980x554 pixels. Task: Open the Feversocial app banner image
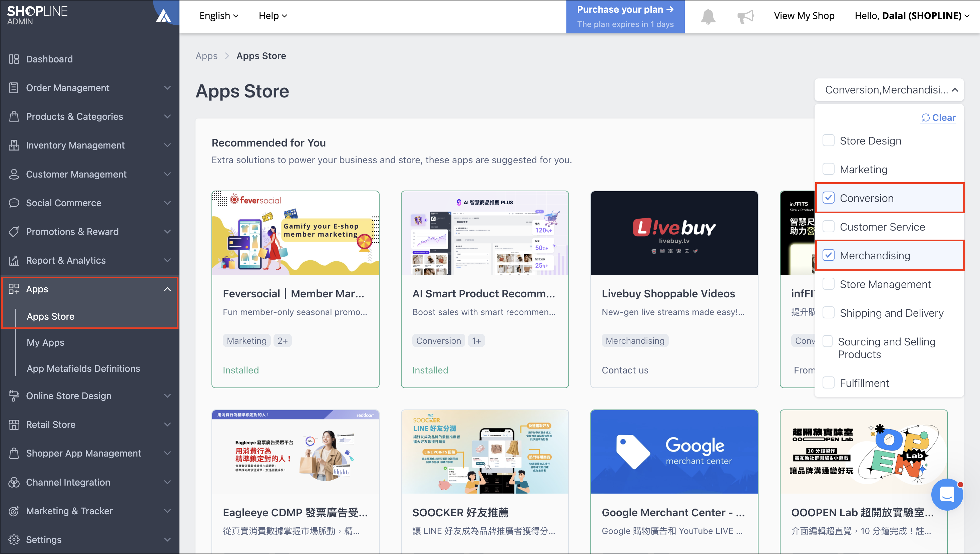(295, 233)
